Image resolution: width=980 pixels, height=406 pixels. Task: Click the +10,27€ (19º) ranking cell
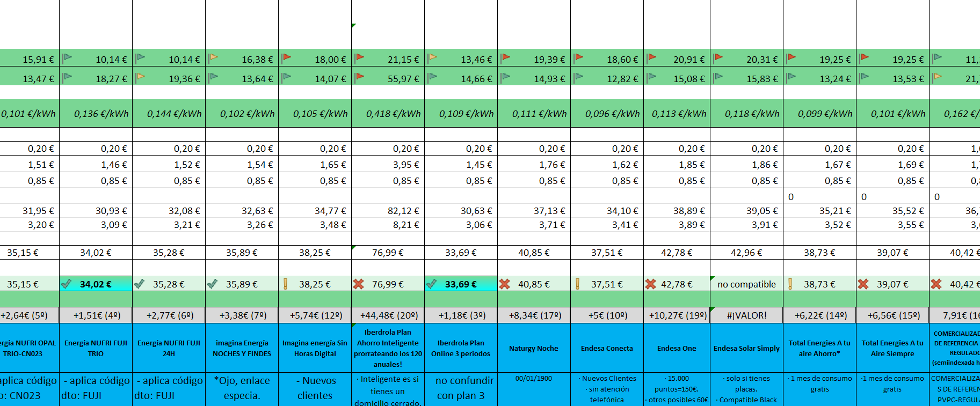[677, 315]
